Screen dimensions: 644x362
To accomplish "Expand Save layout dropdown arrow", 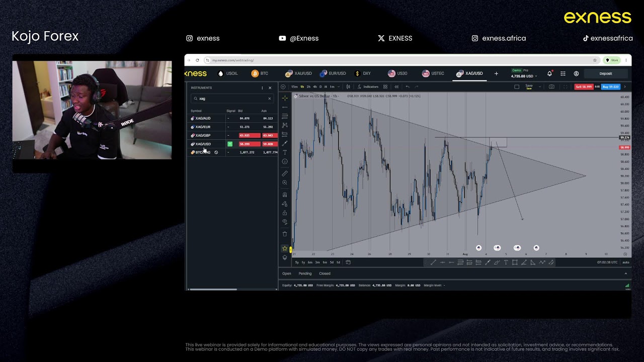I will [540, 86].
